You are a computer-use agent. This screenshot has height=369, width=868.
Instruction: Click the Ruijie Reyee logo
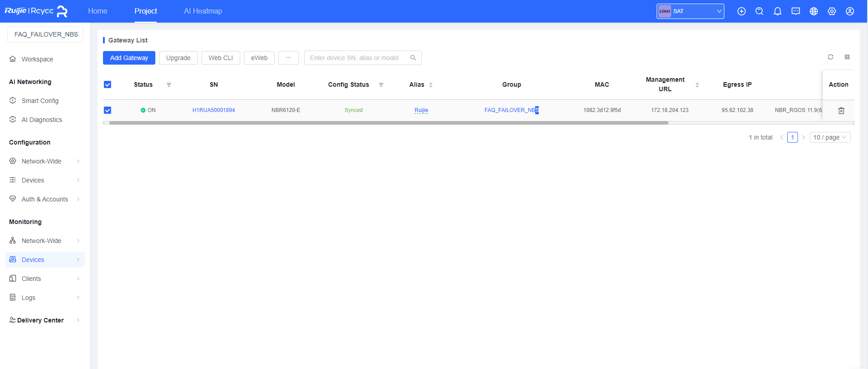click(x=36, y=11)
